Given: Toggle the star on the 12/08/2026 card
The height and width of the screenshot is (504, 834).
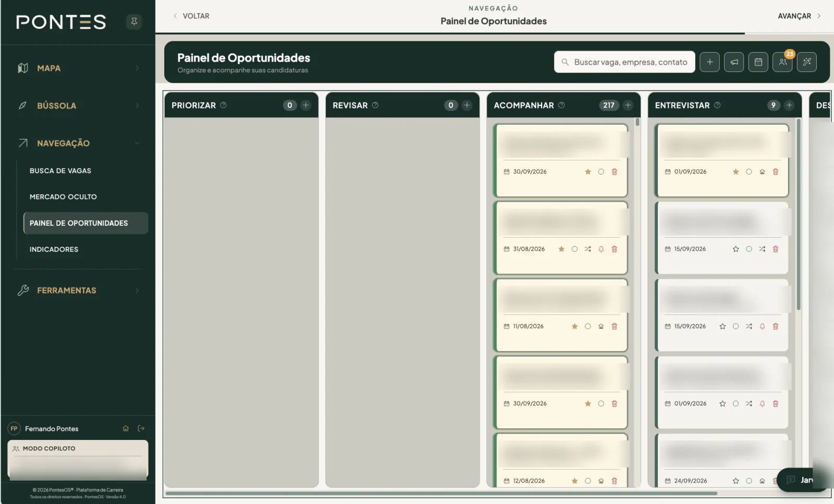Looking at the screenshot, I should [574, 481].
